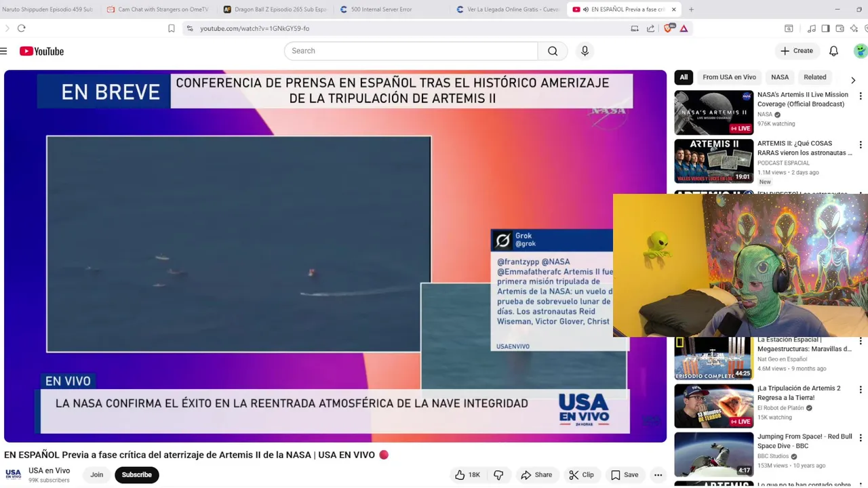
Task: Open the Brave Wallet icon
Action: 840,28
